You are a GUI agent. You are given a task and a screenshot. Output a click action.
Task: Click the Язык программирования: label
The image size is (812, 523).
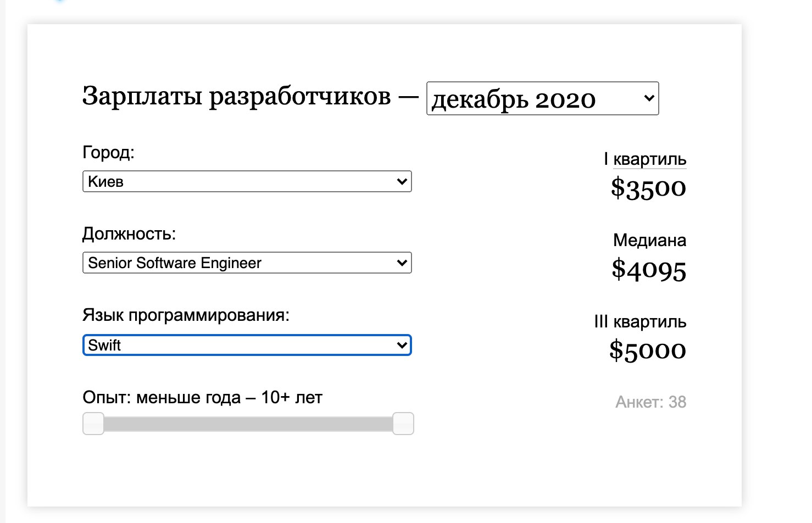point(186,315)
